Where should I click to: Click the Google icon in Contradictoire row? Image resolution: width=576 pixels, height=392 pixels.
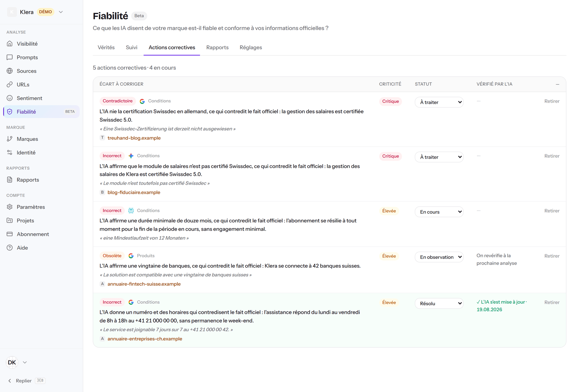[142, 101]
